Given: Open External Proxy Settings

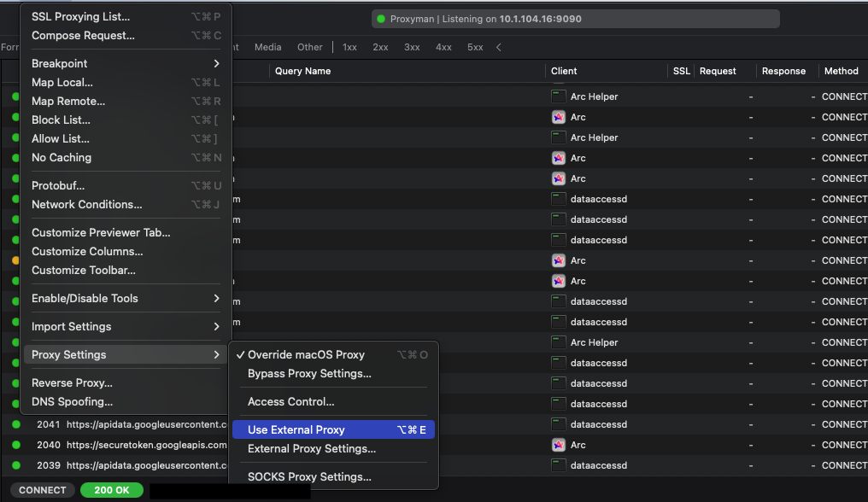Looking at the screenshot, I should click(333, 449).
